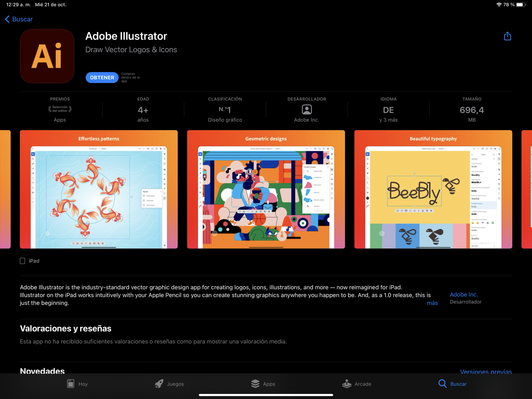Expand description with the más link
Screen dimensions: 532x399
click(x=432, y=303)
